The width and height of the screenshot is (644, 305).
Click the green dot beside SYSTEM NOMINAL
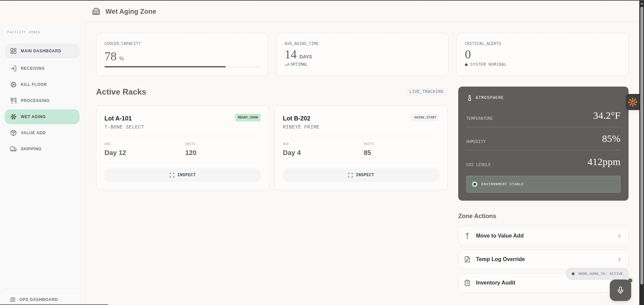(466, 65)
